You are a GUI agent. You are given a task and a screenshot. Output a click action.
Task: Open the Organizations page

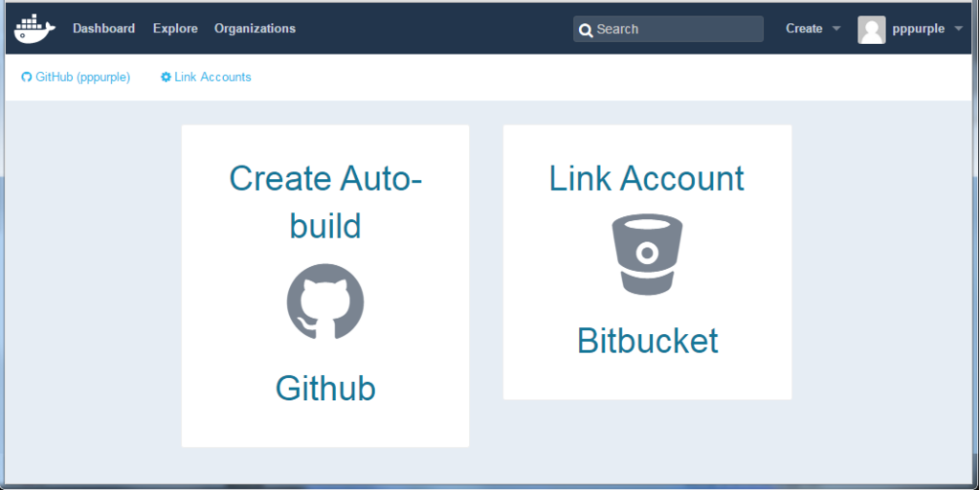pyautogui.click(x=255, y=29)
